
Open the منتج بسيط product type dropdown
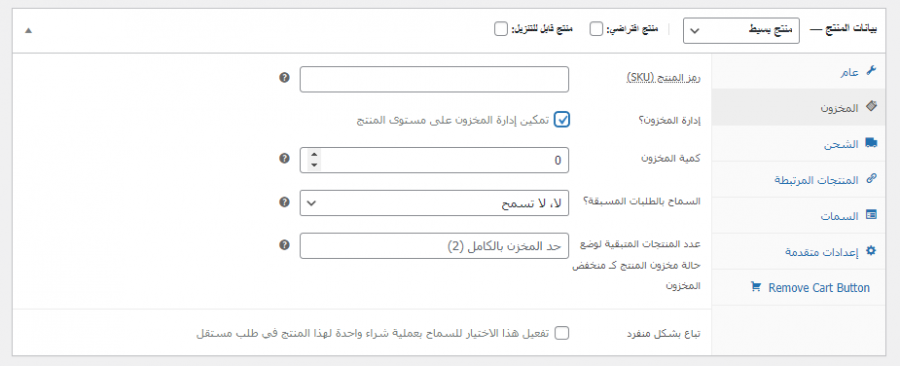coord(741,30)
